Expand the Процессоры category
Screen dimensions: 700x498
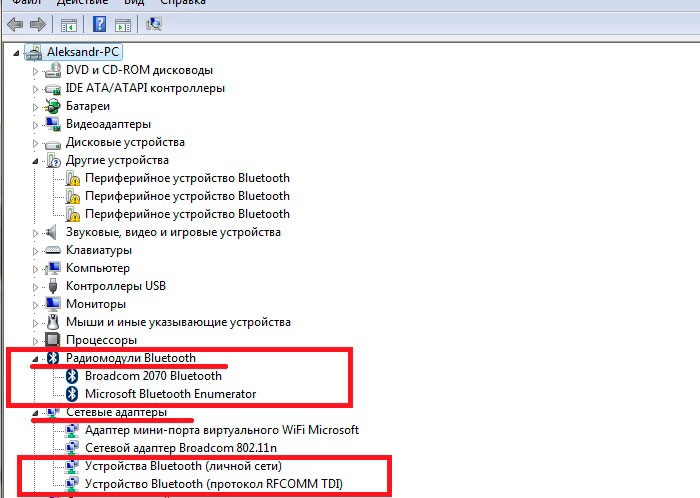point(35,341)
